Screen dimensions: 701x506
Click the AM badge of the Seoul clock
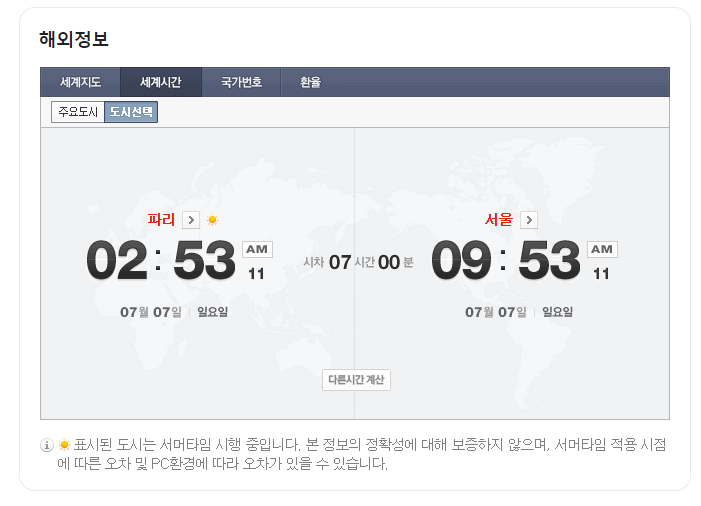tap(602, 249)
